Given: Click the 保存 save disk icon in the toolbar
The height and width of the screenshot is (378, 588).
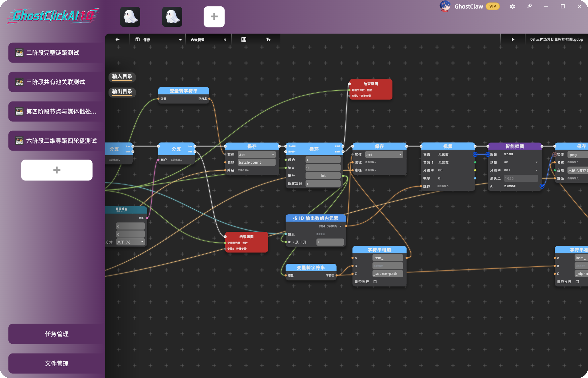Looking at the screenshot, I should coord(137,40).
